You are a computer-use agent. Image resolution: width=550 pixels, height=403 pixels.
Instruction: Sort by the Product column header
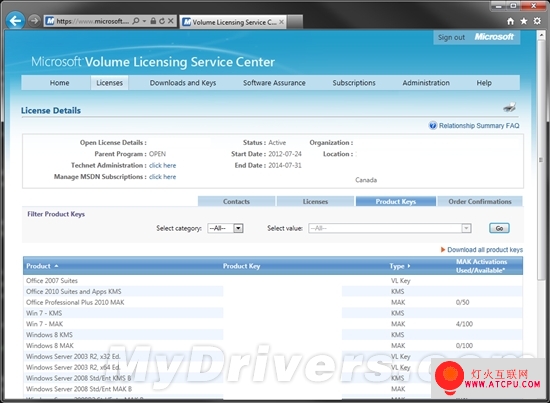[x=42, y=266]
